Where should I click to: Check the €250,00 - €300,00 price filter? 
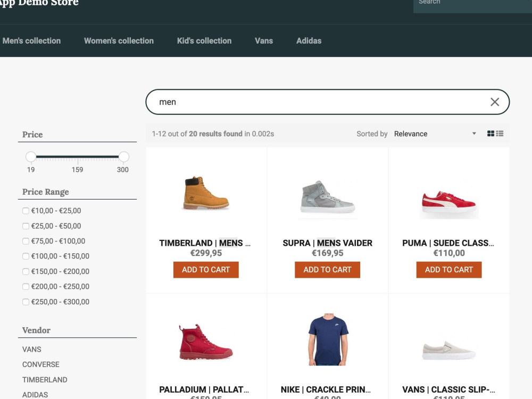click(26, 302)
